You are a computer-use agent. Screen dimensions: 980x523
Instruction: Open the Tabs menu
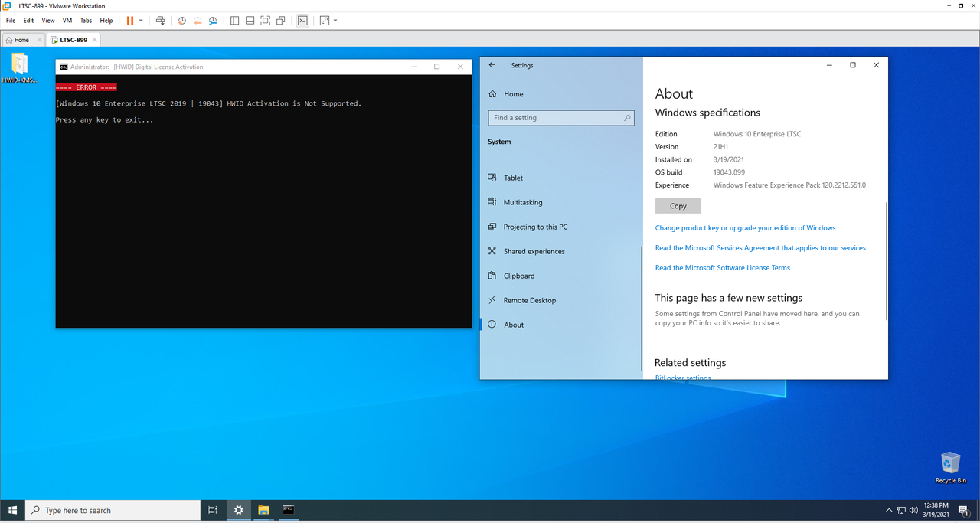point(87,21)
